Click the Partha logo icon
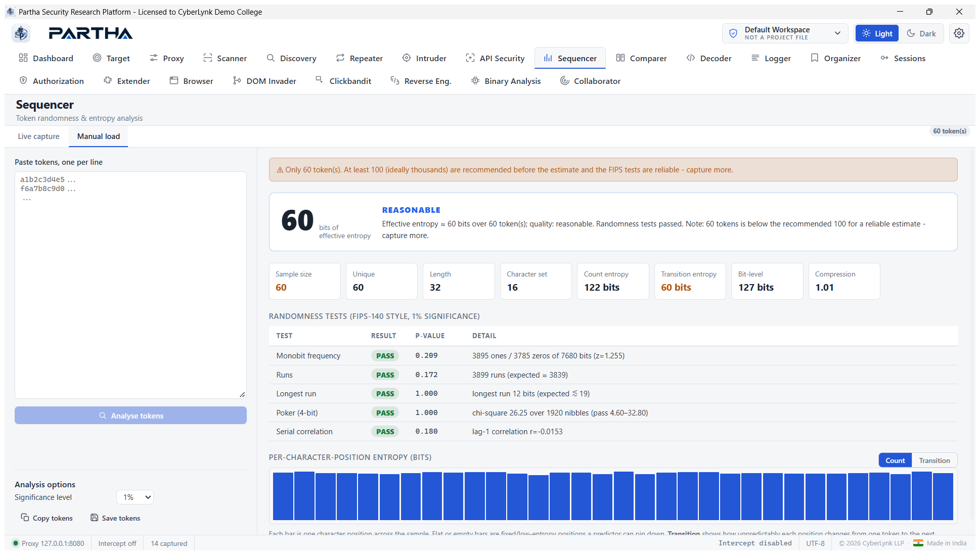Screen dimensions: 980x555 pyautogui.click(x=21, y=33)
